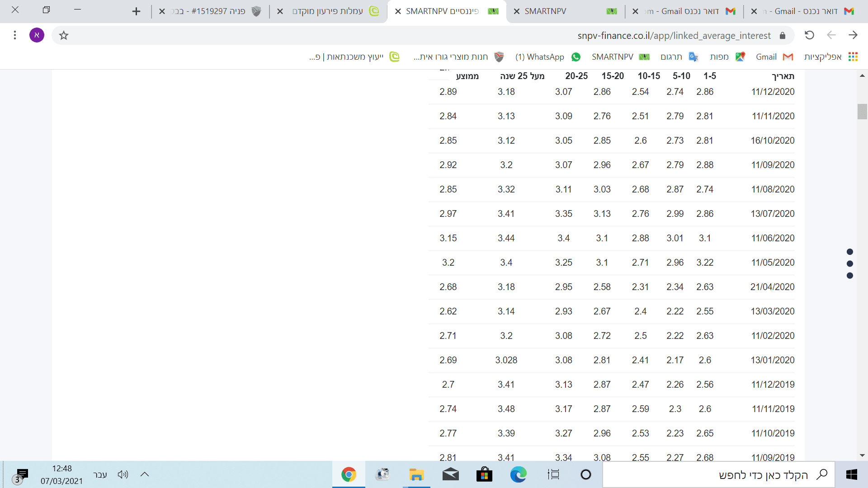Open new tab with plus button
The width and height of the screenshot is (868, 488).
click(136, 11)
